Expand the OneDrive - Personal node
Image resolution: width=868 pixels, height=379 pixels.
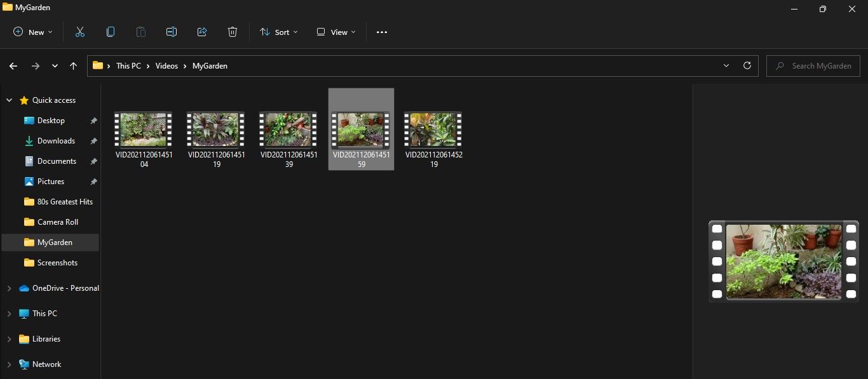[9, 288]
